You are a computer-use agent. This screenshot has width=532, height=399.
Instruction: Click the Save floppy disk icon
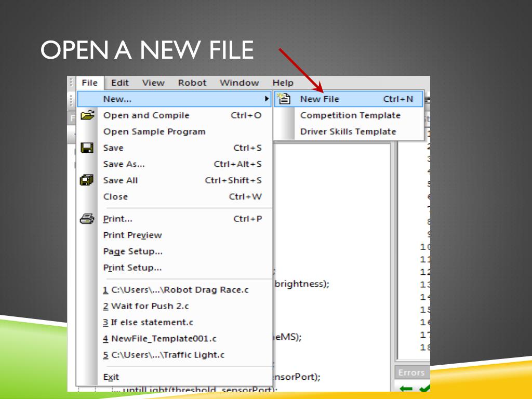87,148
